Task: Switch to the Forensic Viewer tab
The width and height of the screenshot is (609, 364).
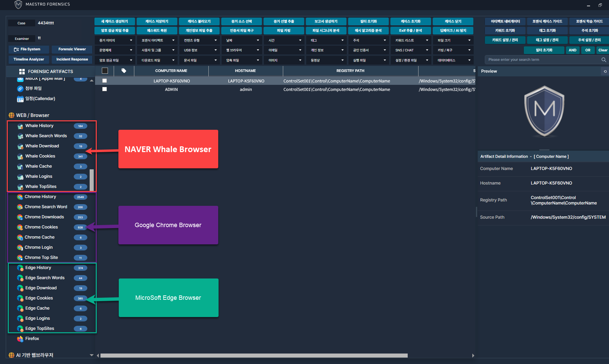Action: pyautogui.click(x=72, y=49)
